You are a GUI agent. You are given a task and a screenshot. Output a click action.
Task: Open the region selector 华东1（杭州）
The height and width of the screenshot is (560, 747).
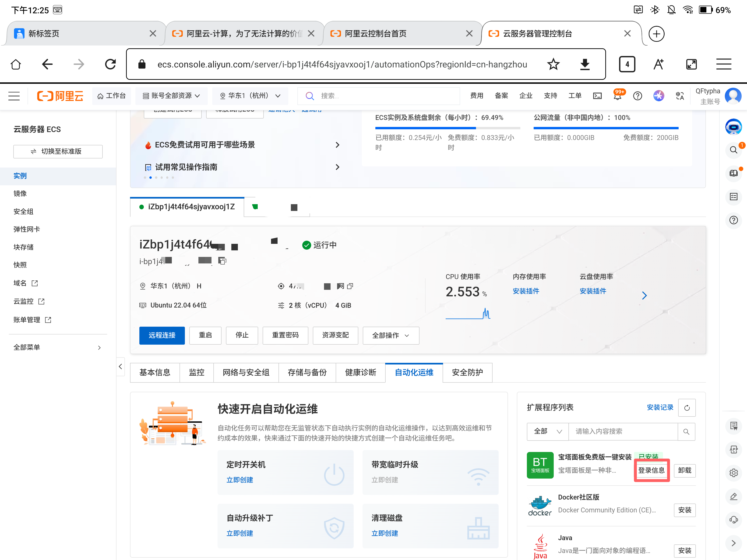click(250, 96)
